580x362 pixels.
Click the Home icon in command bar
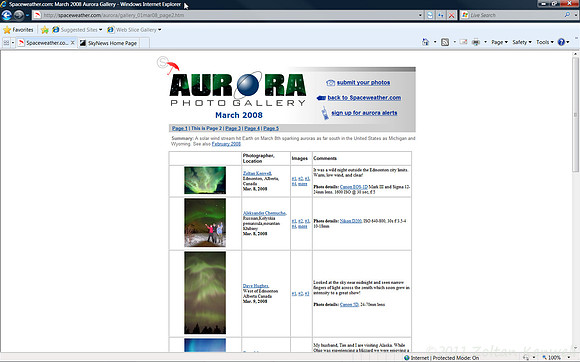point(425,42)
